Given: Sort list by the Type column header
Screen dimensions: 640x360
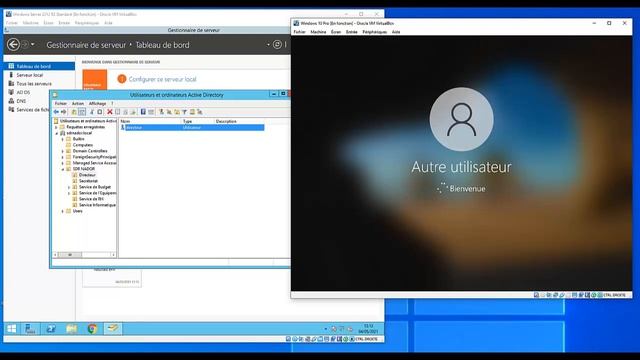Looking at the screenshot, I should [x=198, y=121].
